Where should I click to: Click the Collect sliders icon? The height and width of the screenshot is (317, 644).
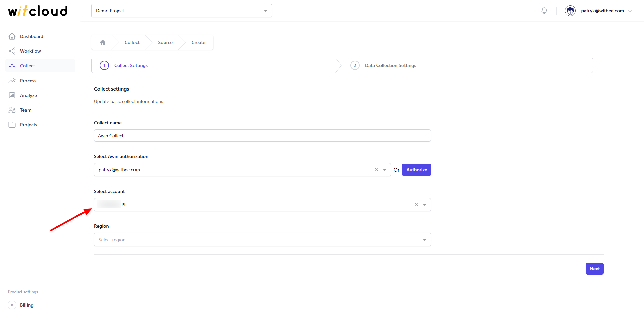12,66
